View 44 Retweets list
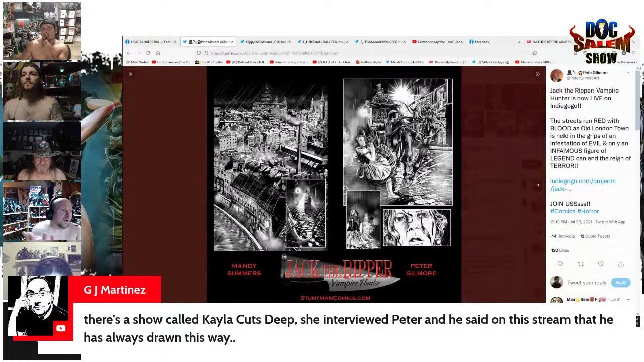The width and height of the screenshot is (644, 362). [x=562, y=236]
